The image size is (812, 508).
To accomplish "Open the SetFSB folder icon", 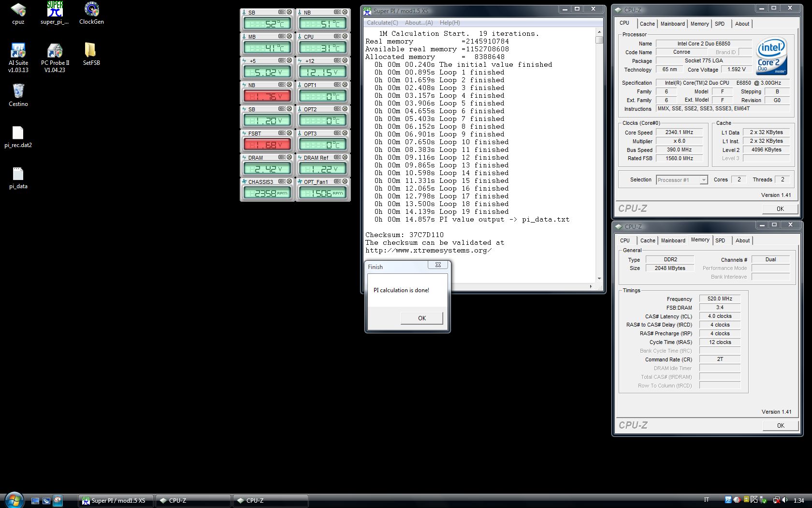I will click(91, 54).
